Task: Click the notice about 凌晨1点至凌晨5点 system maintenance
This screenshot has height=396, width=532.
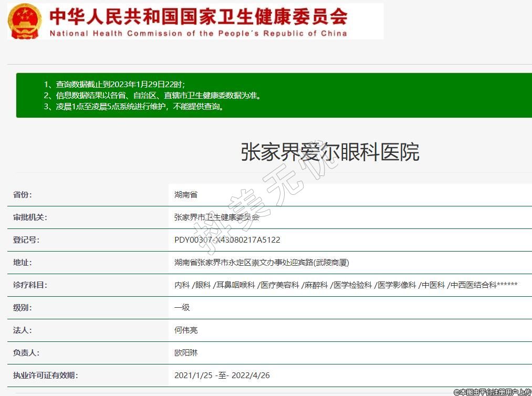Action: pos(134,107)
